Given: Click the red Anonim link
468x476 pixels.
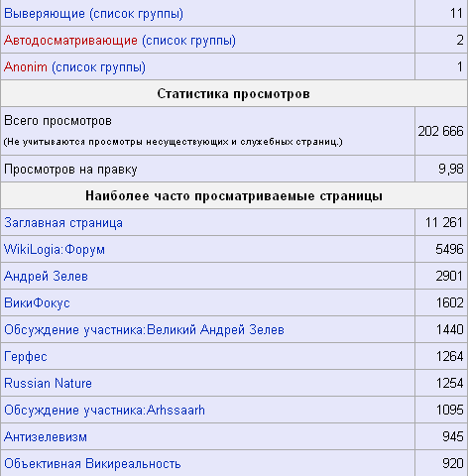Looking at the screenshot, I should (x=26, y=67).
